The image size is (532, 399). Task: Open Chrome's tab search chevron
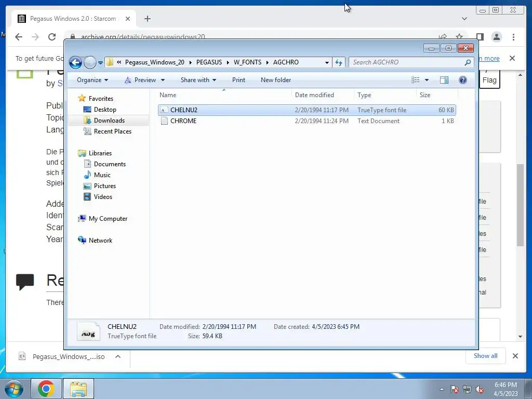pyautogui.click(x=464, y=19)
